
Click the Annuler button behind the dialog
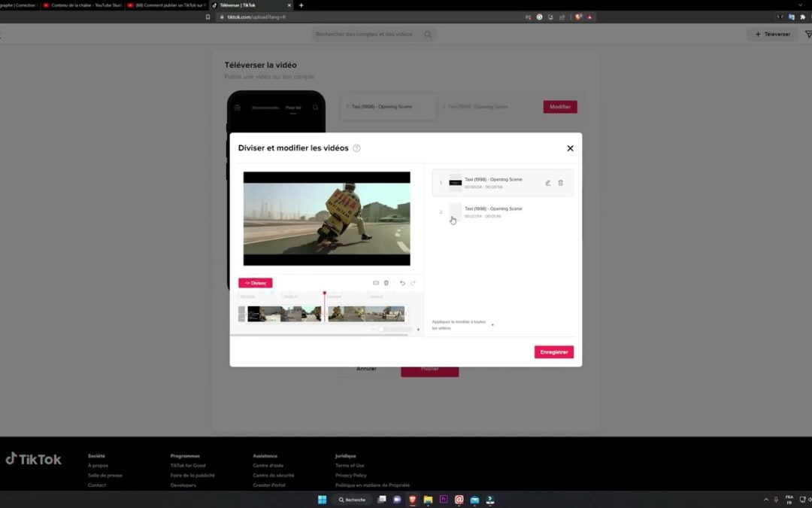[366, 369]
